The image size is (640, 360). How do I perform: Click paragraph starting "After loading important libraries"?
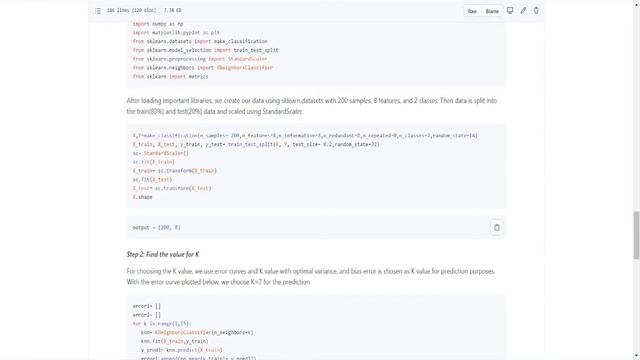(312, 106)
